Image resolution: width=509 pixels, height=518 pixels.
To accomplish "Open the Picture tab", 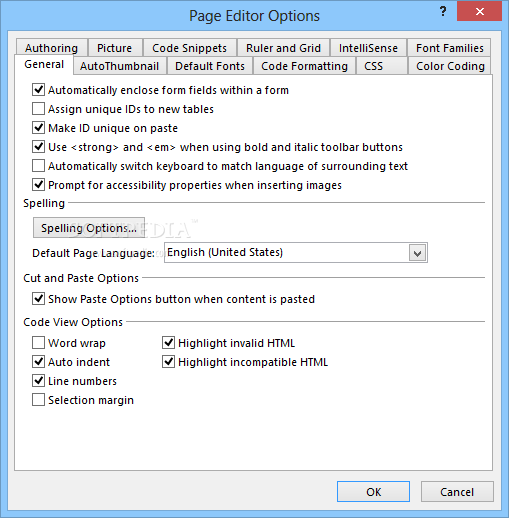I will (x=115, y=48).
